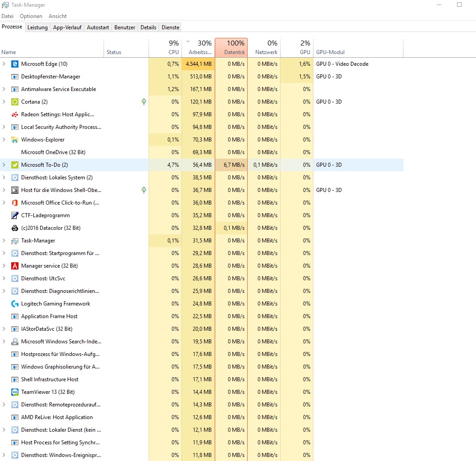Click the Microsoft To-Do app icon
The height and width of the screenshot is (461, 476).
pyautogui.click(x=14, y=164)
